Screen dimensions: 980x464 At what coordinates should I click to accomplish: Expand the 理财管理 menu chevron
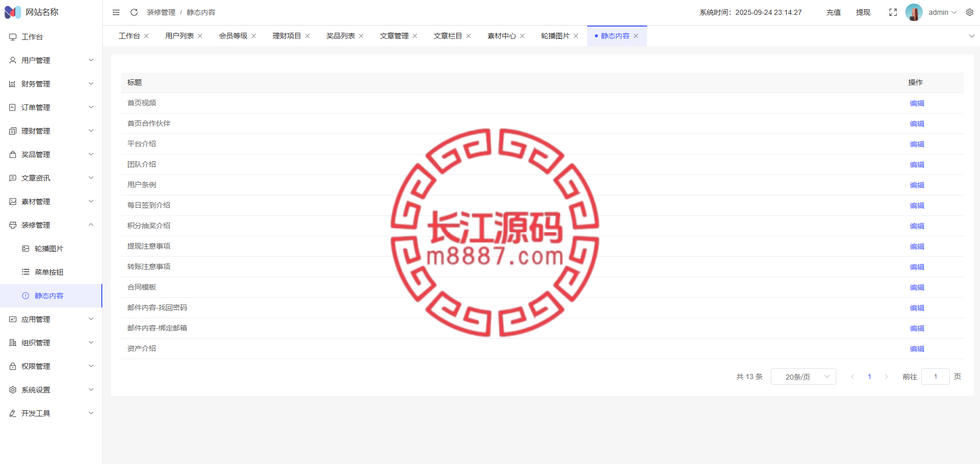click(91, 131)
